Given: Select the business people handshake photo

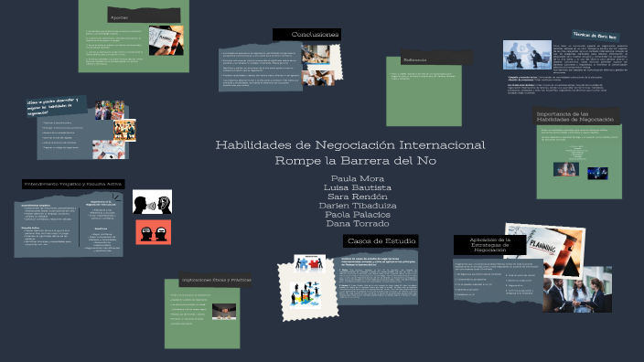Looking at the screenshot, I should (577, 290).
